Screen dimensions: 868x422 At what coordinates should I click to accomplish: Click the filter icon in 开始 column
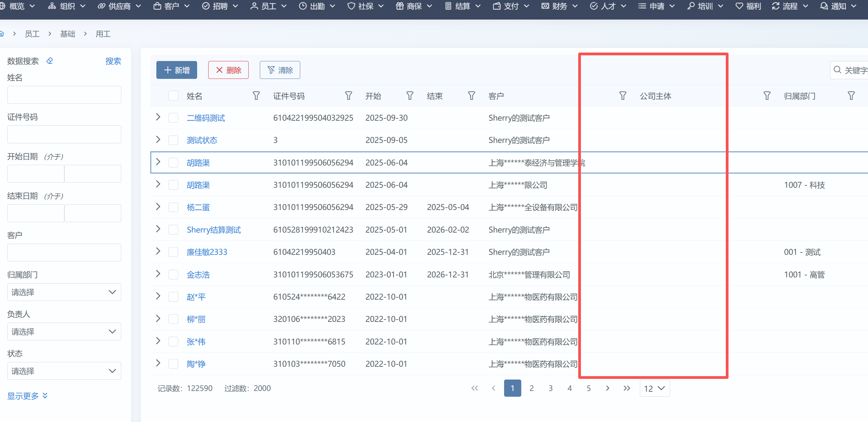[x=410, y=96]
